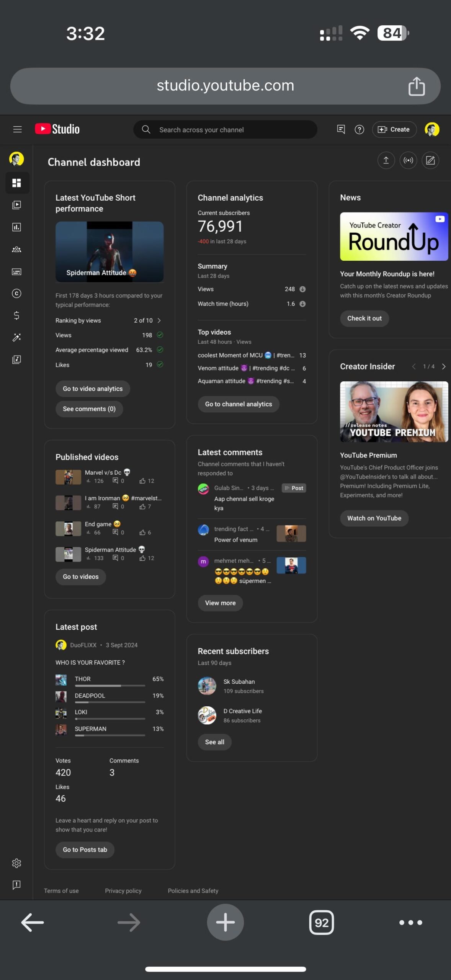Screen dimensions: 451x980
Task: Open the Aquaman attitude top video
Action: [252, 381]
